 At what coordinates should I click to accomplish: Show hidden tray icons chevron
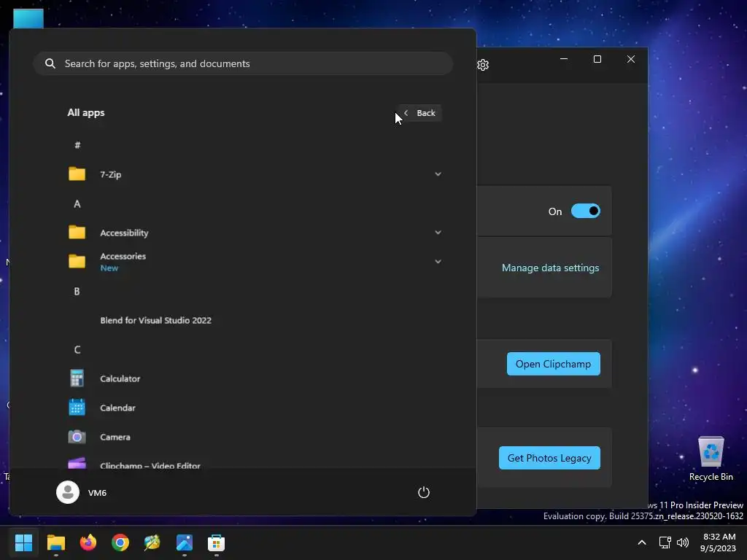click(642, 542)
